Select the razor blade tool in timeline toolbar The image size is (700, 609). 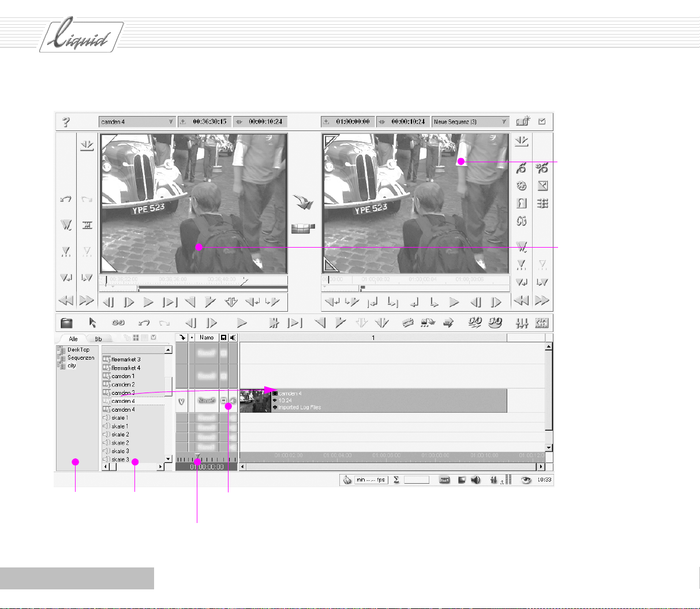pyautogui.click(x=408, y=323)
